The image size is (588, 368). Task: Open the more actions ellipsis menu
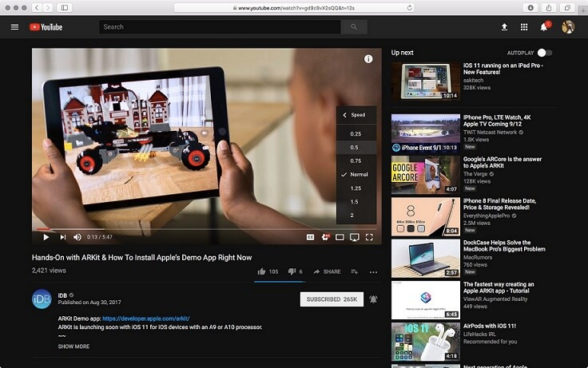pos(373,271)
